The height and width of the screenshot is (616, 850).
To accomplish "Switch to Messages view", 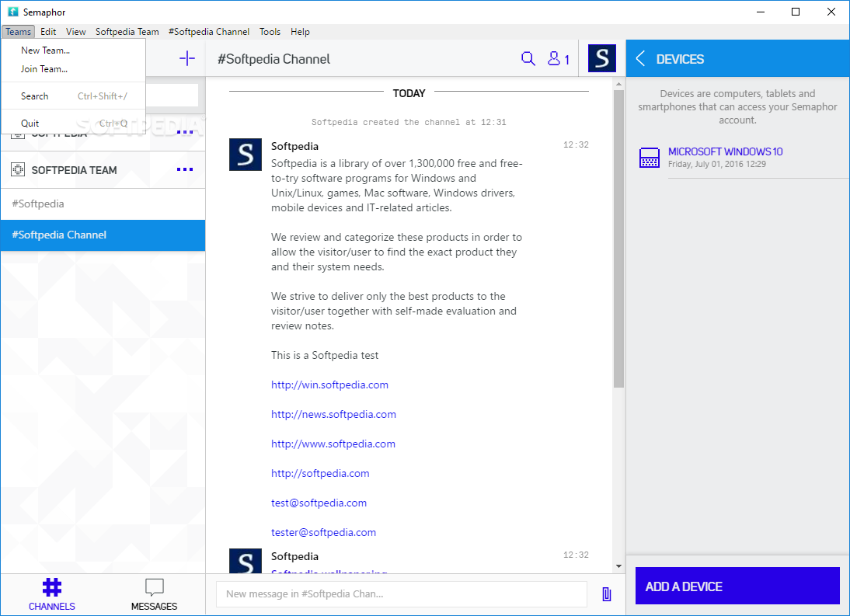I will (x=154, y=594).
